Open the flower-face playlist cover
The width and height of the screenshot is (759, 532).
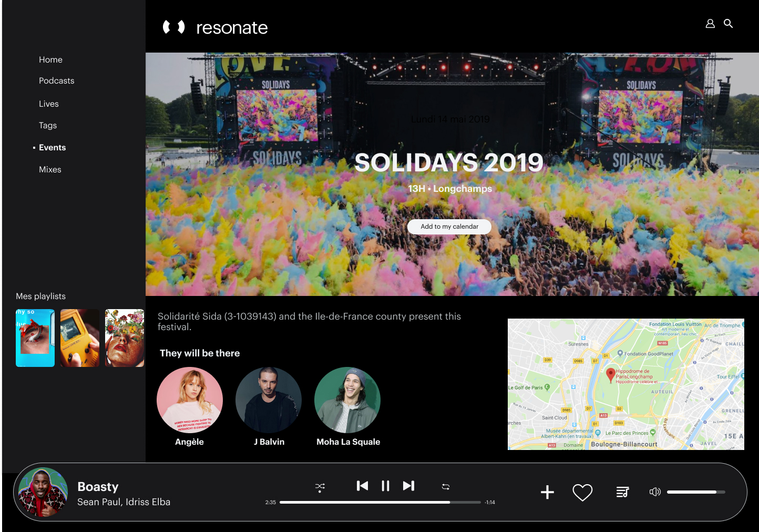[x=125, y=338]
